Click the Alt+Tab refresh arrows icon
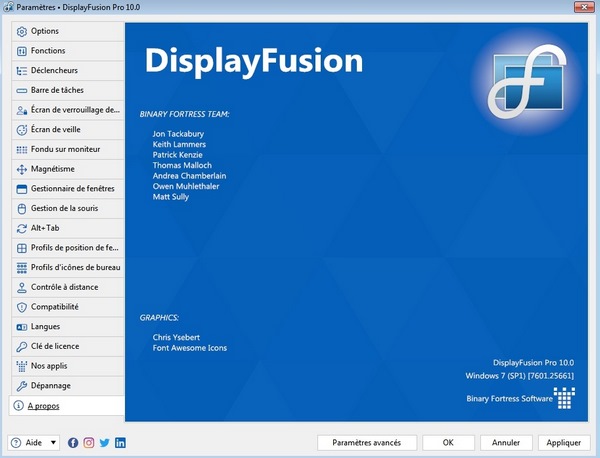Image resolution: width=600 pixels, height=458 pixels. pyautogui.click(x=22, y=228)
